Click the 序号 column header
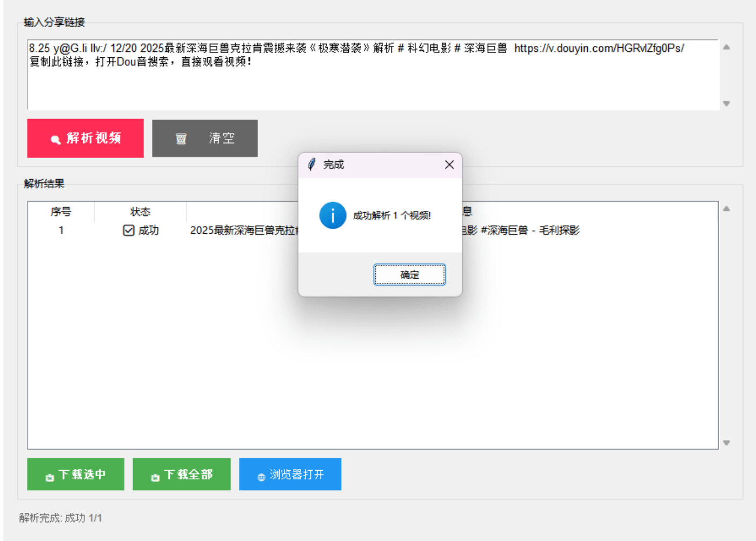756x541 pixels. [x=61, y=212]
